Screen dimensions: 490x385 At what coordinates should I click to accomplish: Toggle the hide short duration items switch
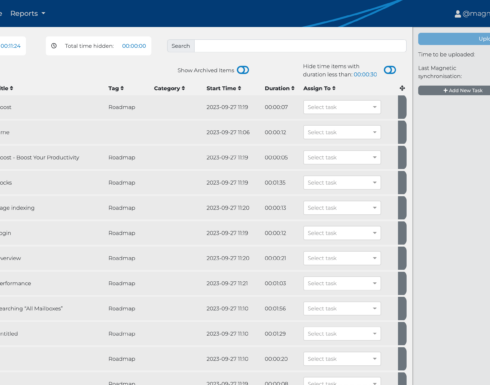pos(390,70)
